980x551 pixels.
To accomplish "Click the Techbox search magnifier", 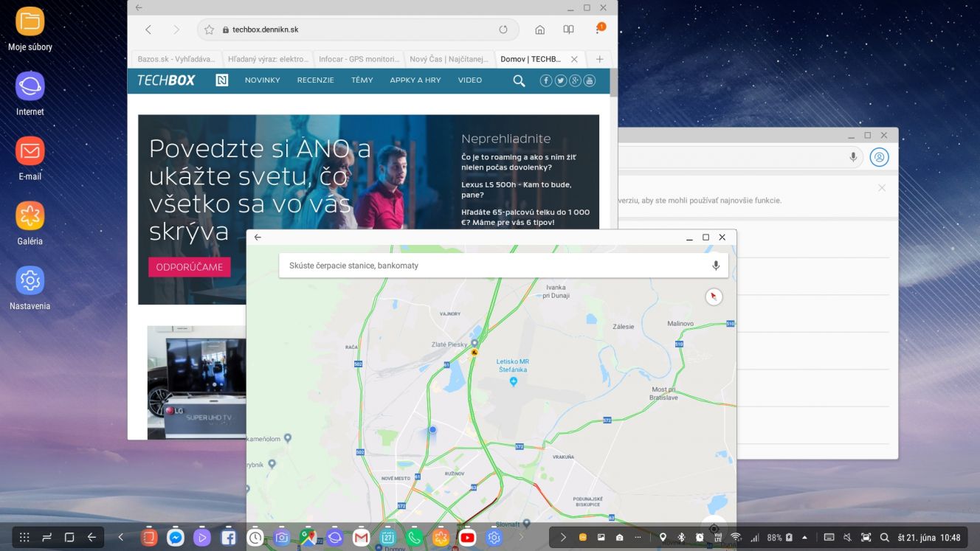I will [519, 81].
